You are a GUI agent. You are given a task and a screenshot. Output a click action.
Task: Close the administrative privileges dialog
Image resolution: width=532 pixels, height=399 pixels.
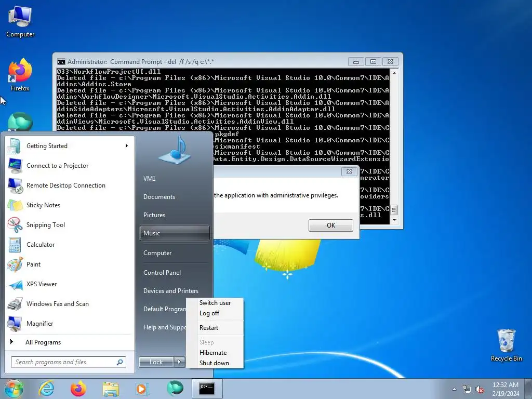coord(349,171)
